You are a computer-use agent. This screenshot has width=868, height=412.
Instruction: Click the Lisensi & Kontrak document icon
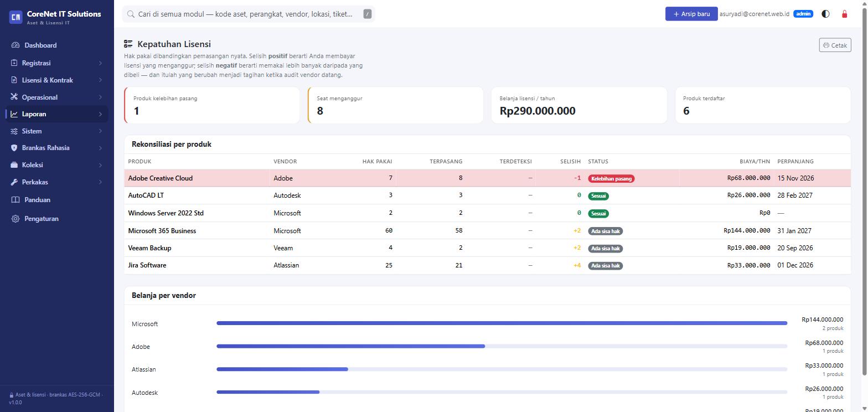(14, 80)
